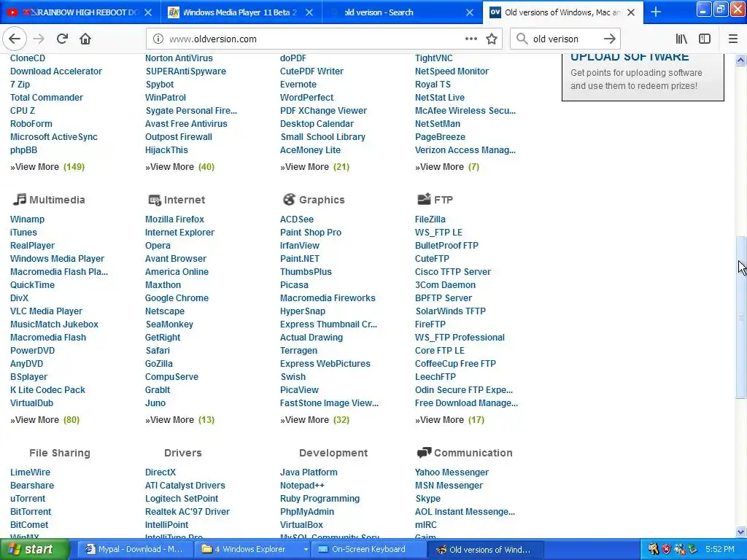Close the Windows Media Player 11 tab
The width and height of the screenshot is (747, 560).
point(309,12)
